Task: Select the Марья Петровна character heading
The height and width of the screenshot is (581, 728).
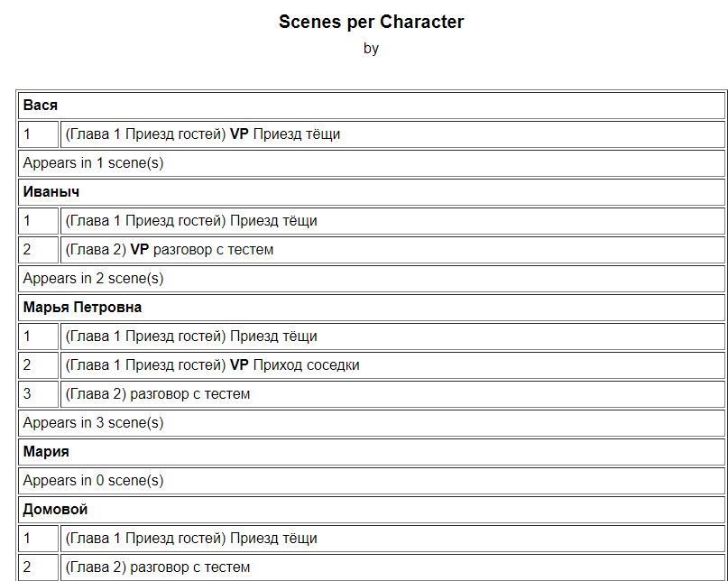Action: pos(82,308)
